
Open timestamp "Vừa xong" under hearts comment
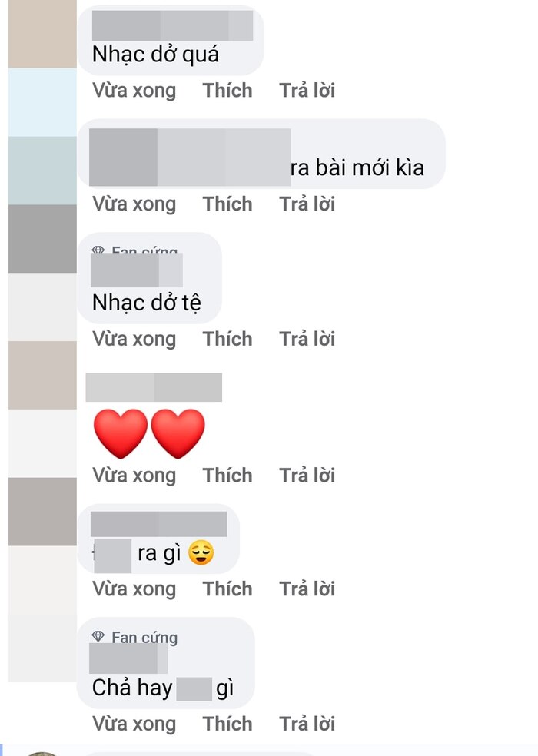tap(134, 476)
